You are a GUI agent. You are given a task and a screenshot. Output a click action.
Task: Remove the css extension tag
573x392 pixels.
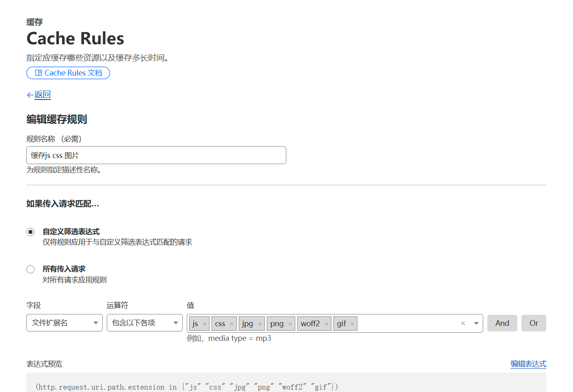(231, 324)
